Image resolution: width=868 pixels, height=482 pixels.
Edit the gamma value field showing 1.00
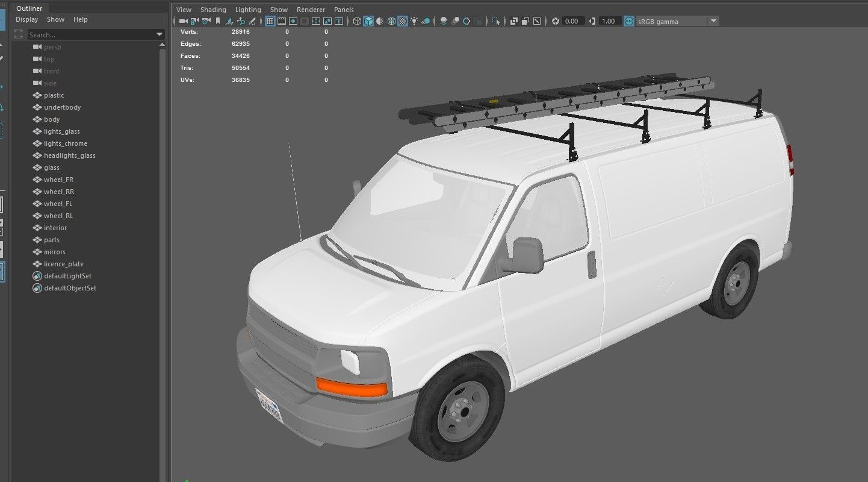608,20
